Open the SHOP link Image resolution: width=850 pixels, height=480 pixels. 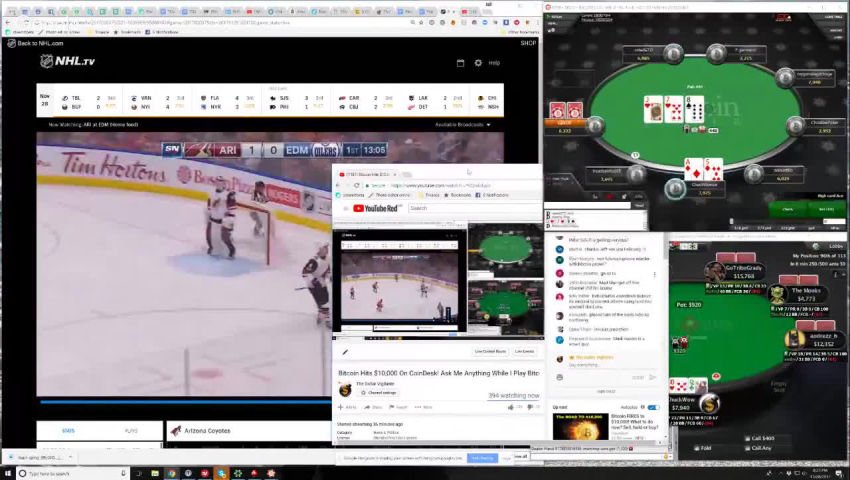coord(528,43)
